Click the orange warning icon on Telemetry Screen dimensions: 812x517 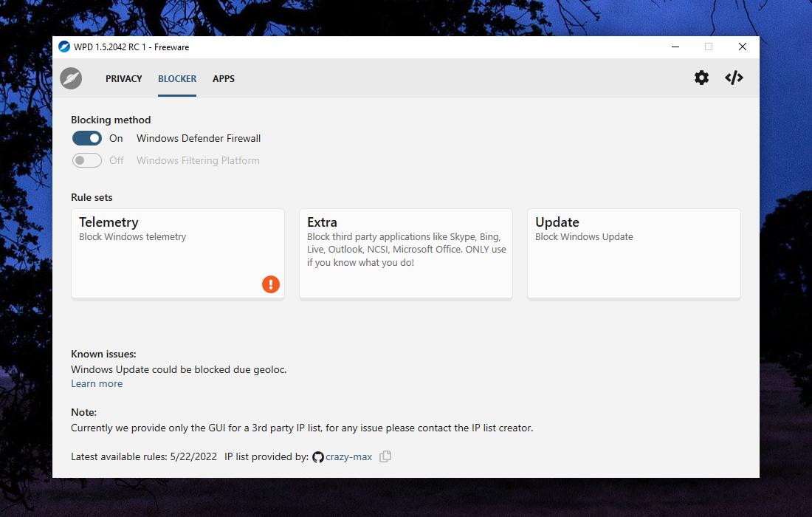[x=271, y=284]
